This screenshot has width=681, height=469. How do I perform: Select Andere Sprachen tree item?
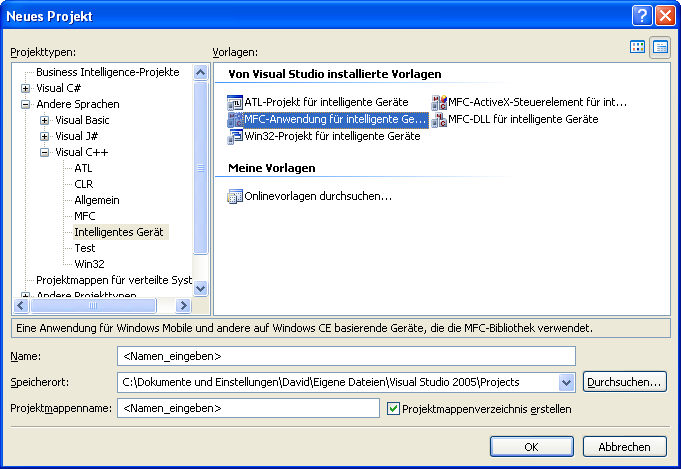[78, 104]
